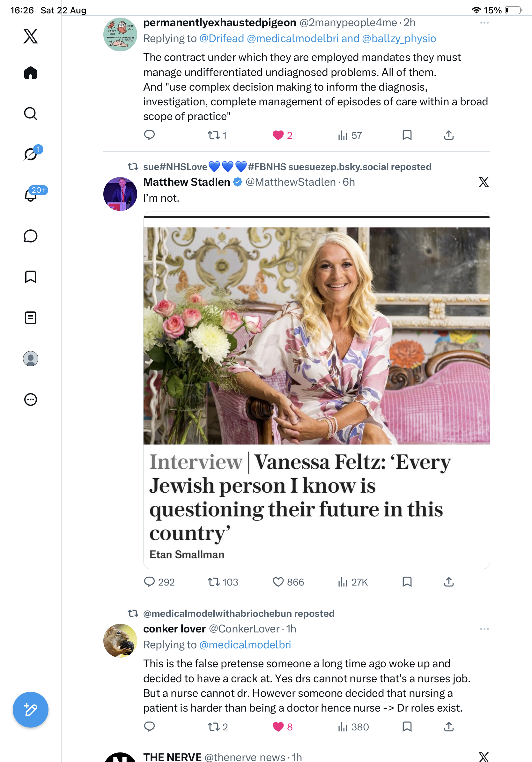Open Profile avatar icon in sidebar
This screenshot has height=762, width=532.
pyautogui.click(x=31, y=359)
